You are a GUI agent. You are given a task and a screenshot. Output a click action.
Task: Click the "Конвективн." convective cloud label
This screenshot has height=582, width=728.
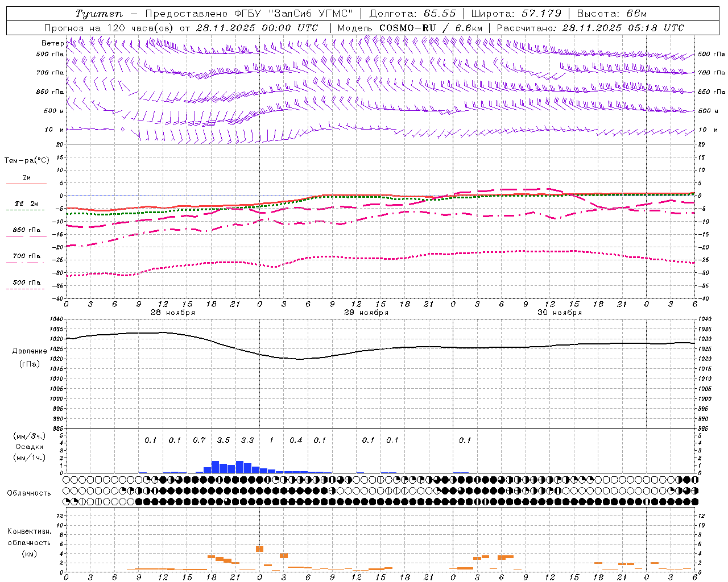point(29,531)
